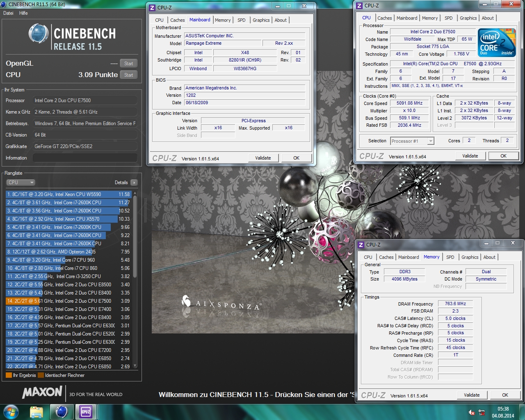Click Validate in Memory CPU-Z window
Image resolution: width=525 pixels, height=420 pixels.
472,395
